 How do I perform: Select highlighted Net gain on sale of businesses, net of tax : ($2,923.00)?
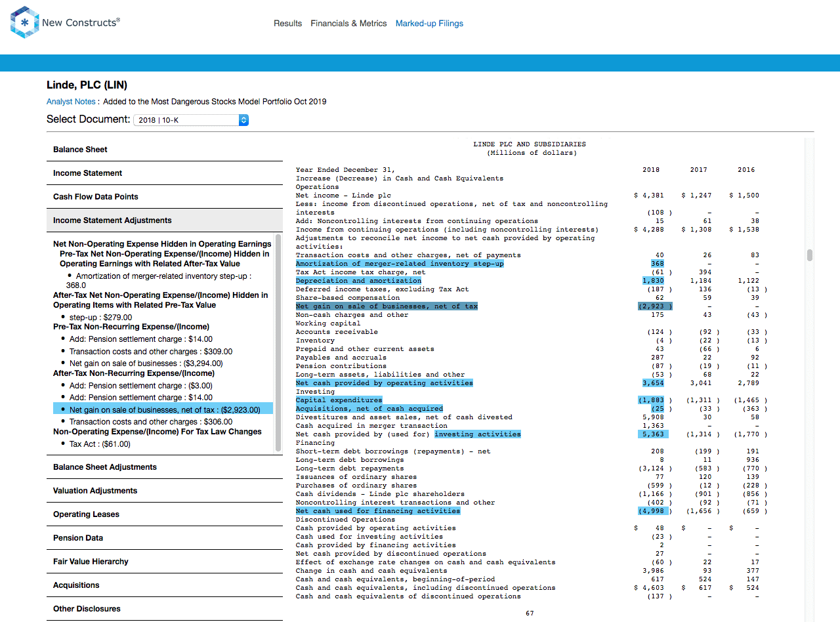[x=163, y=409]
